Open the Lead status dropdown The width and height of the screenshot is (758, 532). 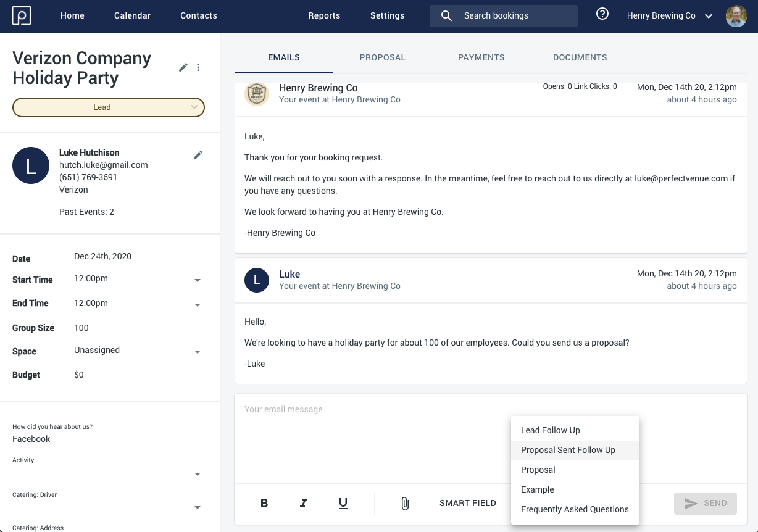tap(109, 107)
